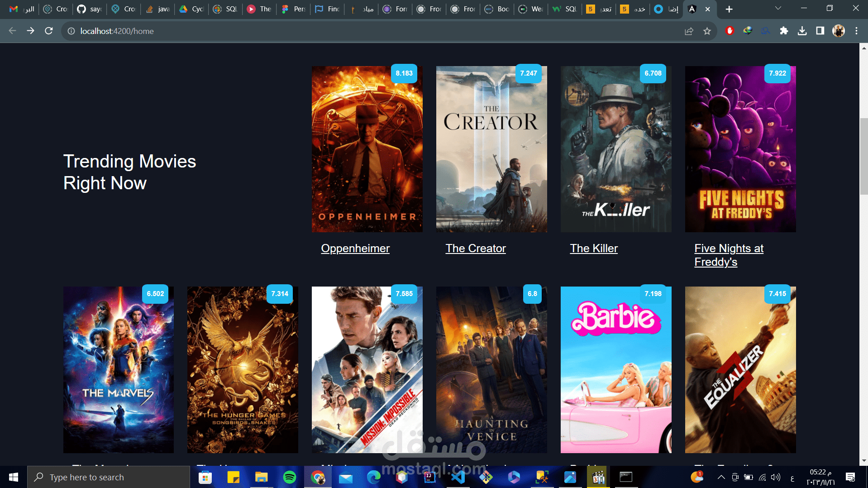Open the Oppenheimer movie link
Screen dimensions: 868x488
[355, 249]
